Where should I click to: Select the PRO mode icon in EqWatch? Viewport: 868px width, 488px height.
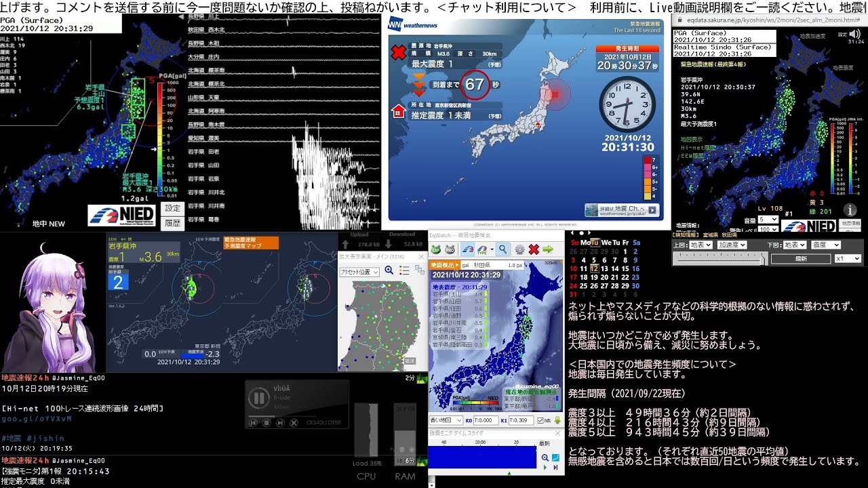pos(451,249)
